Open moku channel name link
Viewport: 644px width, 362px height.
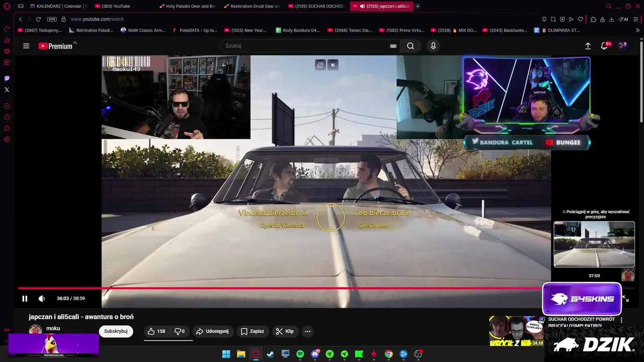pos(53,328)
